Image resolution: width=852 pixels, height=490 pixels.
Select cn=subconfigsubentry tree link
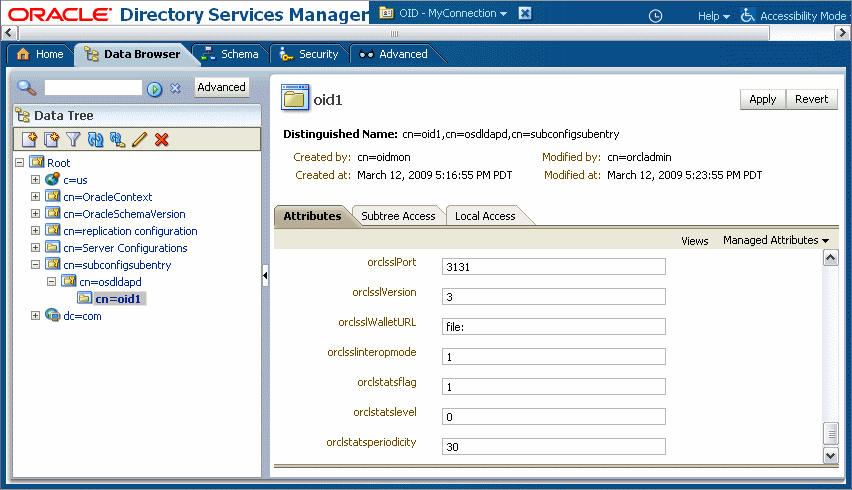pos(117,265)
